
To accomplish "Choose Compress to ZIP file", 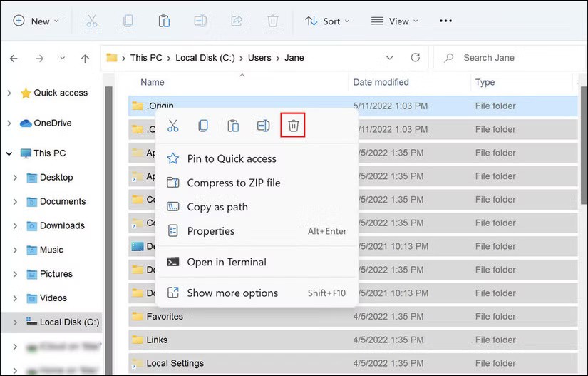I will point(233,183).
